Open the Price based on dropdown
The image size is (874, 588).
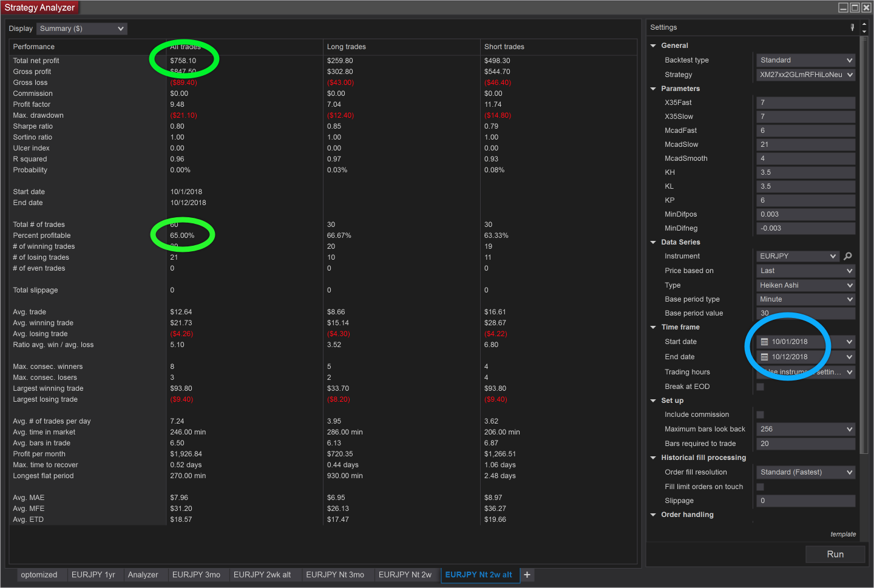click(x=806, y=271)
